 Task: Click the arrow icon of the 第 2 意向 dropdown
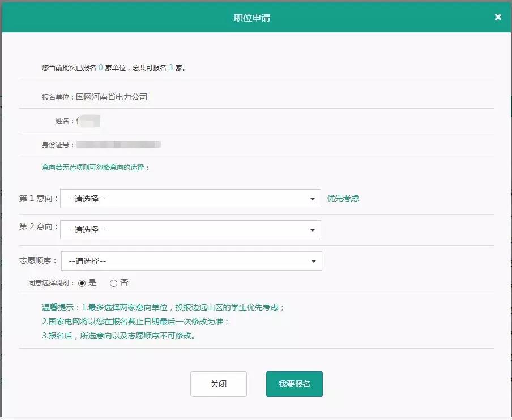[313, 230]
